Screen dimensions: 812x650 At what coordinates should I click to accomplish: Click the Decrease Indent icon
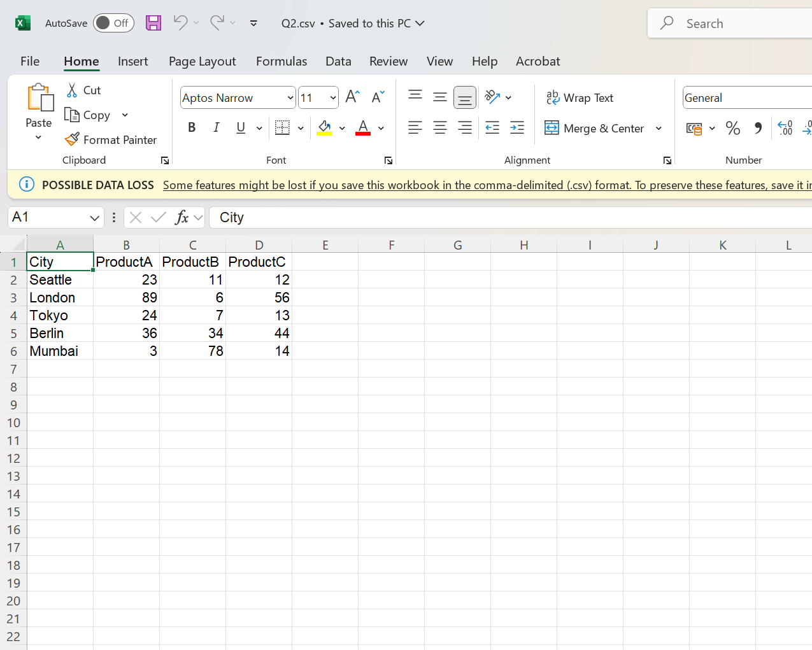(492, 128)
